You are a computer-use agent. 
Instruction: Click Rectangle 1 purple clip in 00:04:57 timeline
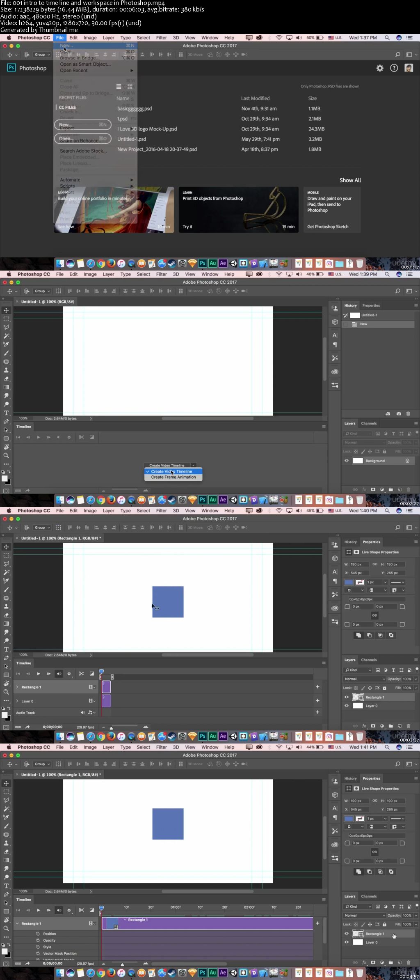(x=208, y=923)
